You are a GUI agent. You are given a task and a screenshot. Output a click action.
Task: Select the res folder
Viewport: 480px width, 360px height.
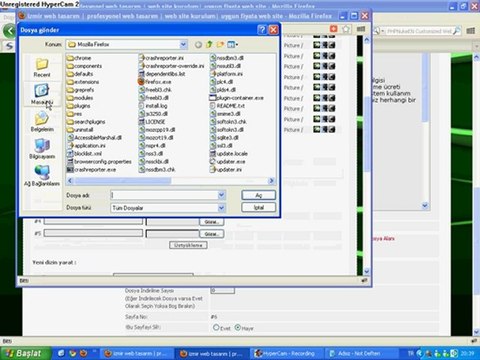(x=75, y=114)
